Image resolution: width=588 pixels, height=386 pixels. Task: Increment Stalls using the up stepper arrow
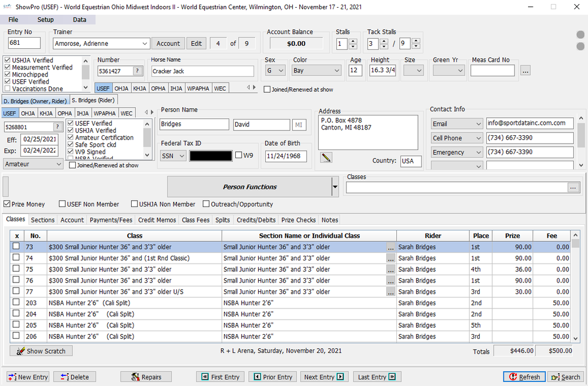[353, 40]
